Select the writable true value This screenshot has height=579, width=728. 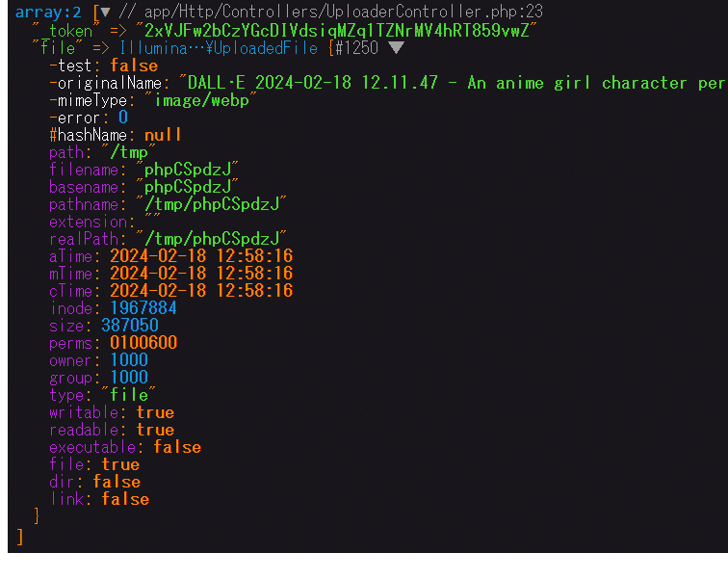point(156,412)
